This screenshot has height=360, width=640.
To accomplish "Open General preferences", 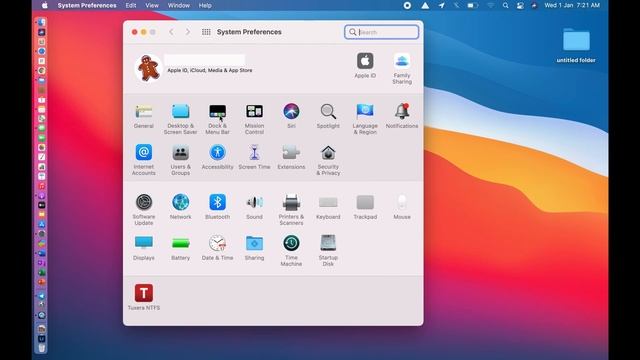I will coord(144,116).
